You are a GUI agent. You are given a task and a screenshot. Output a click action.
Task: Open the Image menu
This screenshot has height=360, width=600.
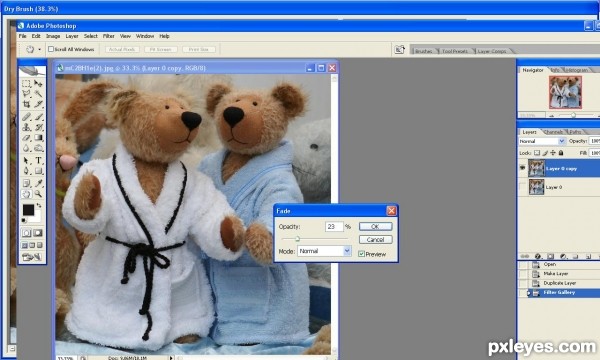(53, 36)
